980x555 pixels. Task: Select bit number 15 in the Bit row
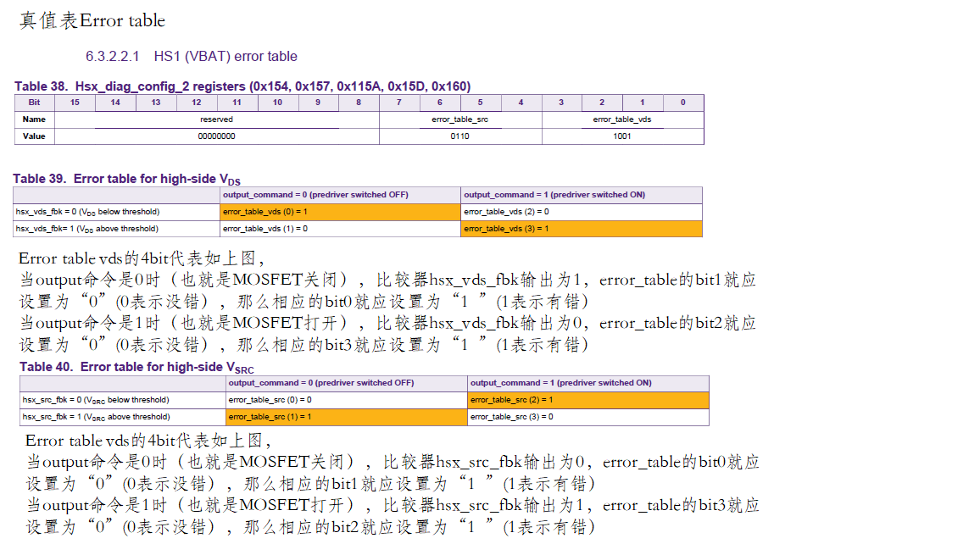tap(75, 103)
